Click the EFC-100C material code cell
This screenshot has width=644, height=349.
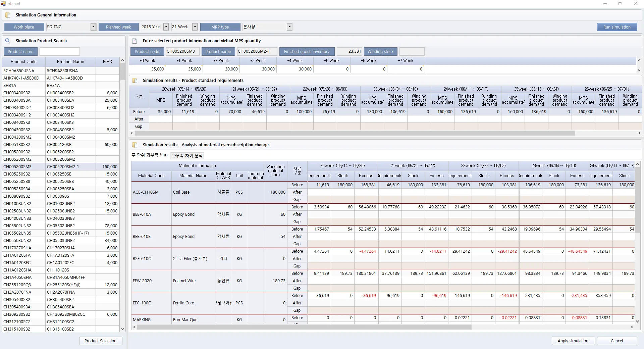pyautogui.click(x=151, y=303)
